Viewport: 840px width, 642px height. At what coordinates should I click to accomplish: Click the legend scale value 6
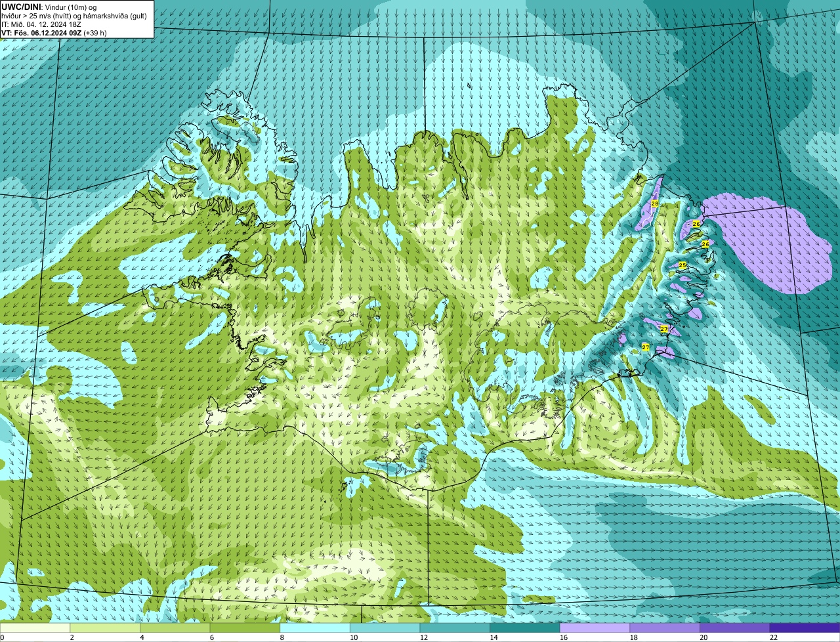(x=211, y=637)
